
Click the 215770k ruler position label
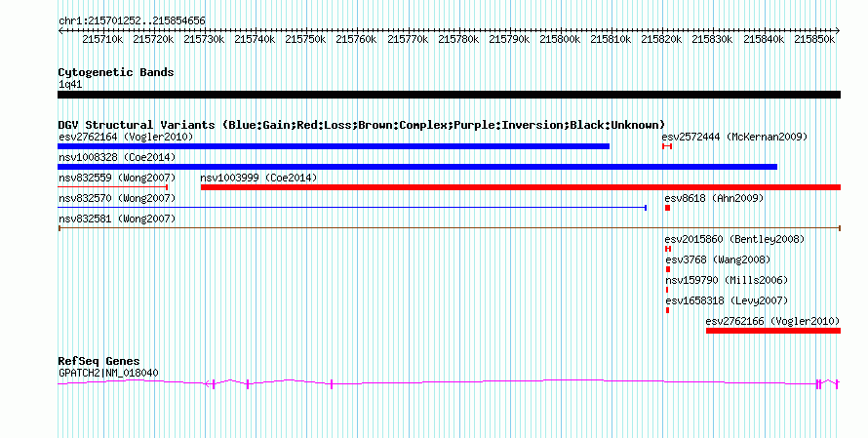click(x=408, y=39)
